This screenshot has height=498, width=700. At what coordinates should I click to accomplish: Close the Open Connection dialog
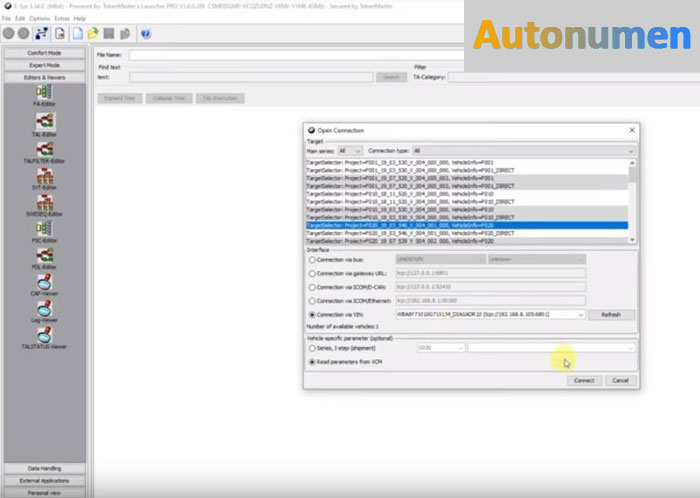point(632,130)
